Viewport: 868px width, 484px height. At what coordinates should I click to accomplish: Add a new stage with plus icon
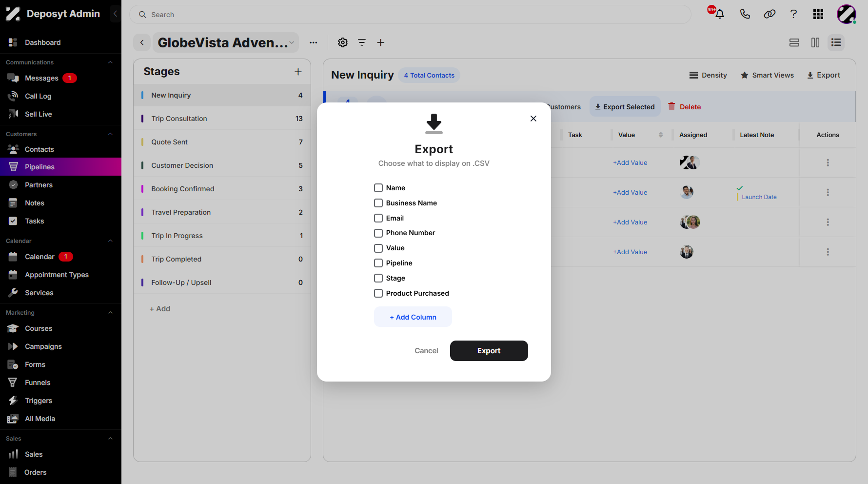click(298, 72)
